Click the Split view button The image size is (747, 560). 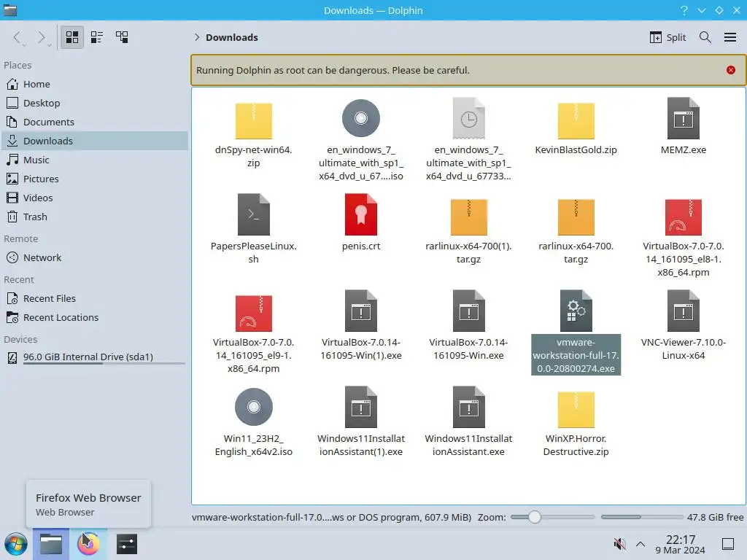pyautogui.click(x=668, y=37)
